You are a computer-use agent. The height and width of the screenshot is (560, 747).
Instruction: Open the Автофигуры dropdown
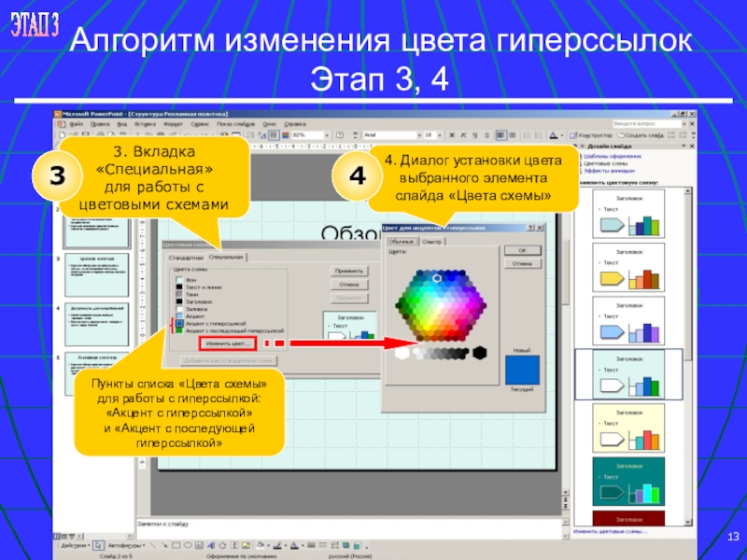[127, 546]
